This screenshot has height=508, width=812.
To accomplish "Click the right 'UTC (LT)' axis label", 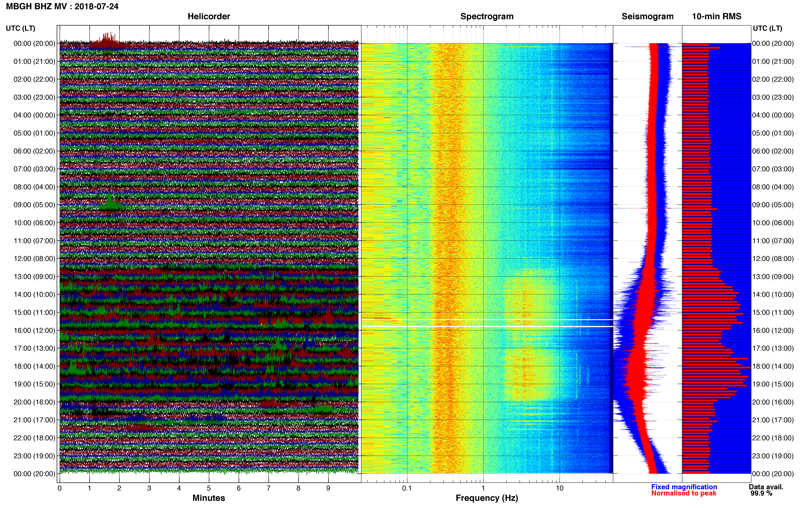I will [x=767, y=28].
